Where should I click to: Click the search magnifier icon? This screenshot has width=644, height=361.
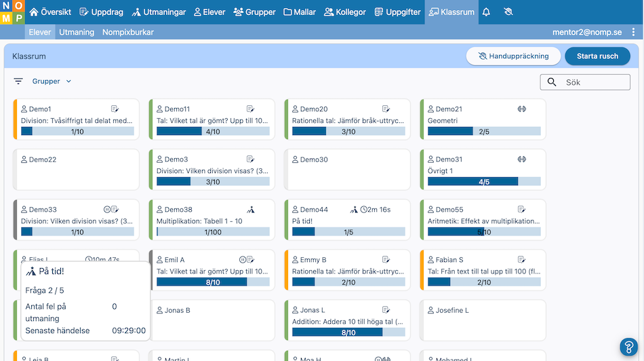[552, 82]
